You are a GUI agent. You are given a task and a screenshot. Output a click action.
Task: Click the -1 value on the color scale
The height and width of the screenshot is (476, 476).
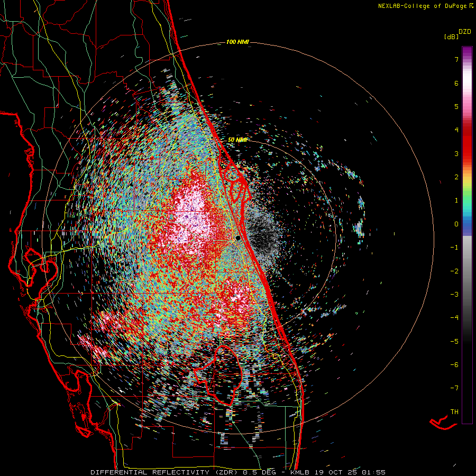click(x=454, y=248)
